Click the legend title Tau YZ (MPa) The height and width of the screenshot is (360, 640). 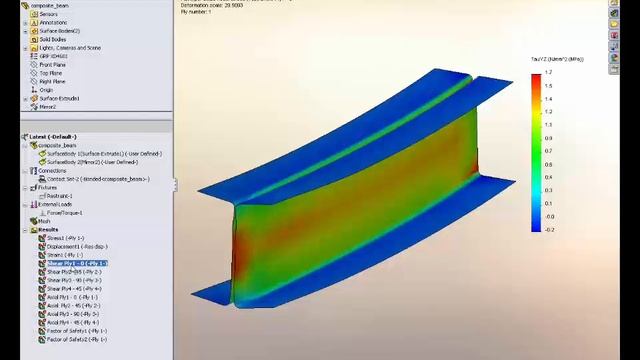(557, 59)
